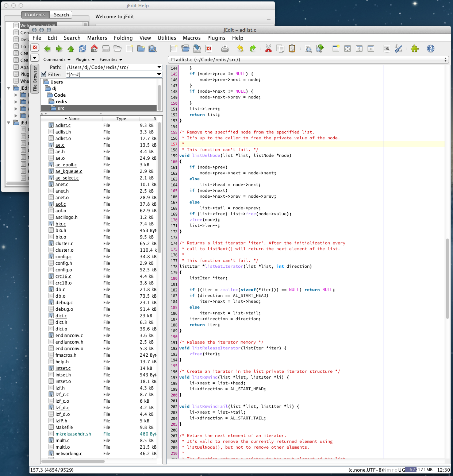Click the Undo arrow toolbar icon
The width and height of the screenshot is (453, 476).
240,49
